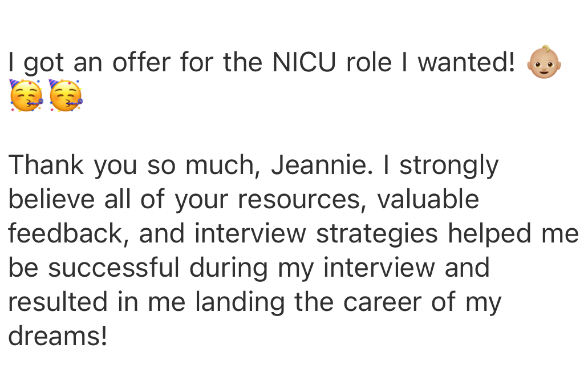Click the word 'career'
The image size is (588, 368).
click(382, 302)
